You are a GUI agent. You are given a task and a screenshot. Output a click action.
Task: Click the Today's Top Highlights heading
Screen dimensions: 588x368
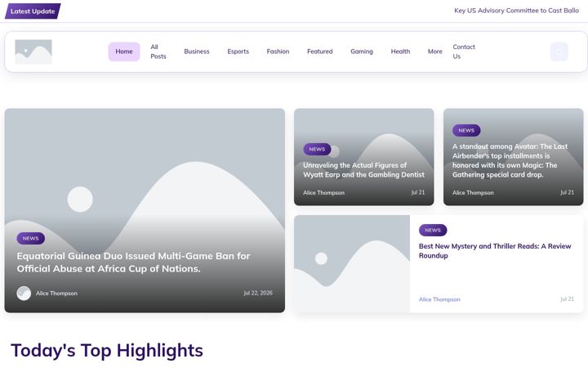[x=107, y=350]
